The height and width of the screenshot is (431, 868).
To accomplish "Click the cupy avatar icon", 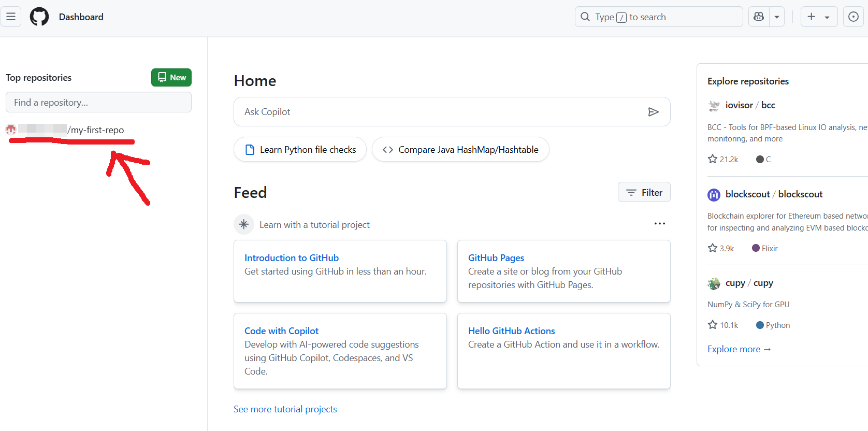I will [x=714, y=284].
